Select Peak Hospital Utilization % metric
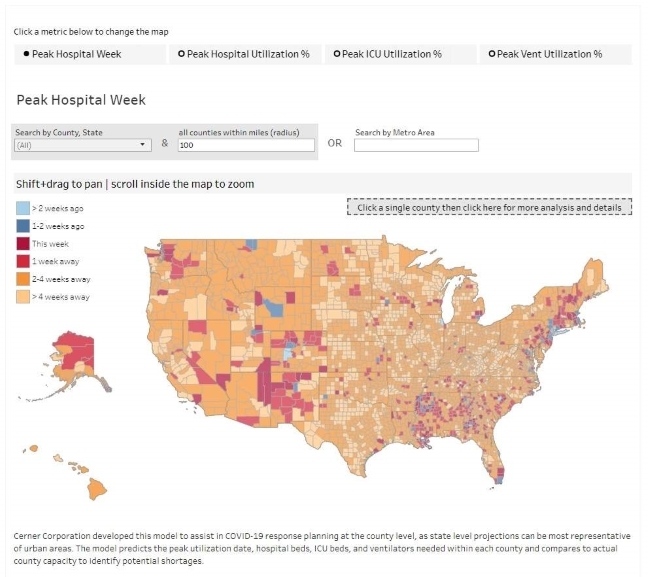 tap(244, 54)
